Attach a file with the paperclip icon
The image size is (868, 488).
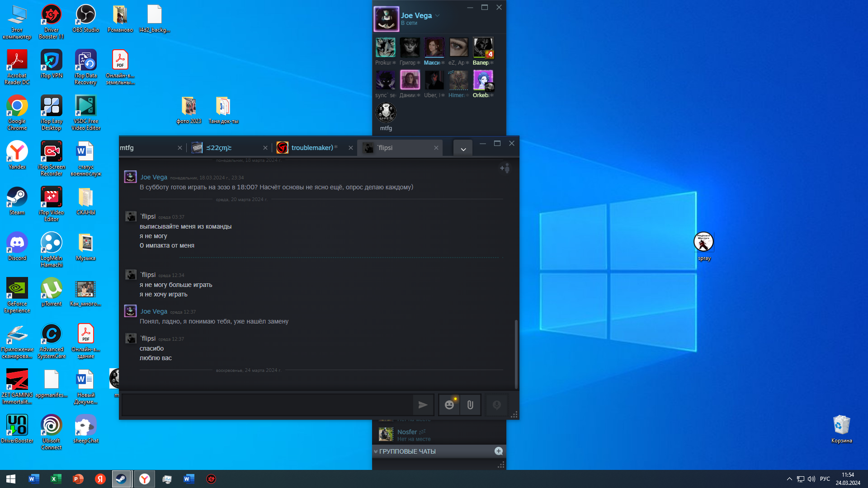470,405
